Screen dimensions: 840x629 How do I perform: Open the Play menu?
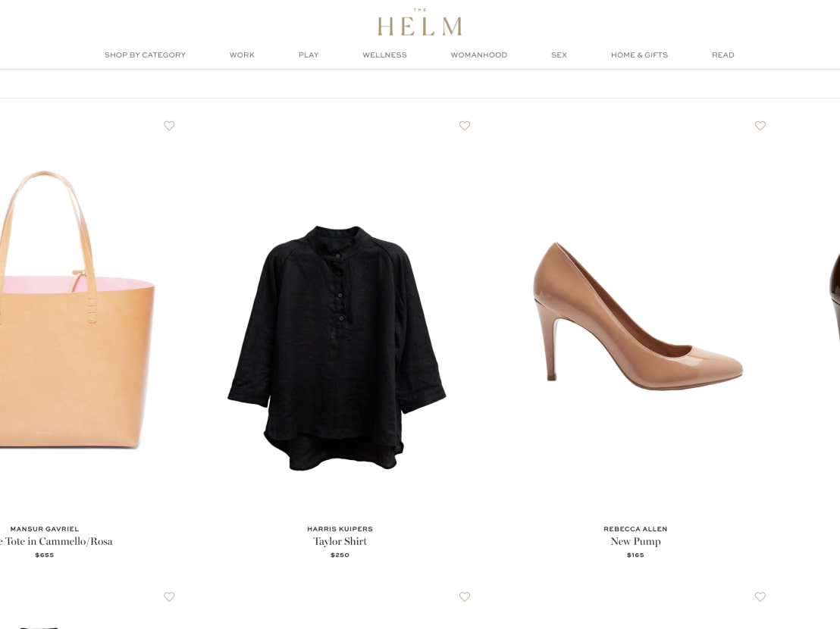coord(309,55)
